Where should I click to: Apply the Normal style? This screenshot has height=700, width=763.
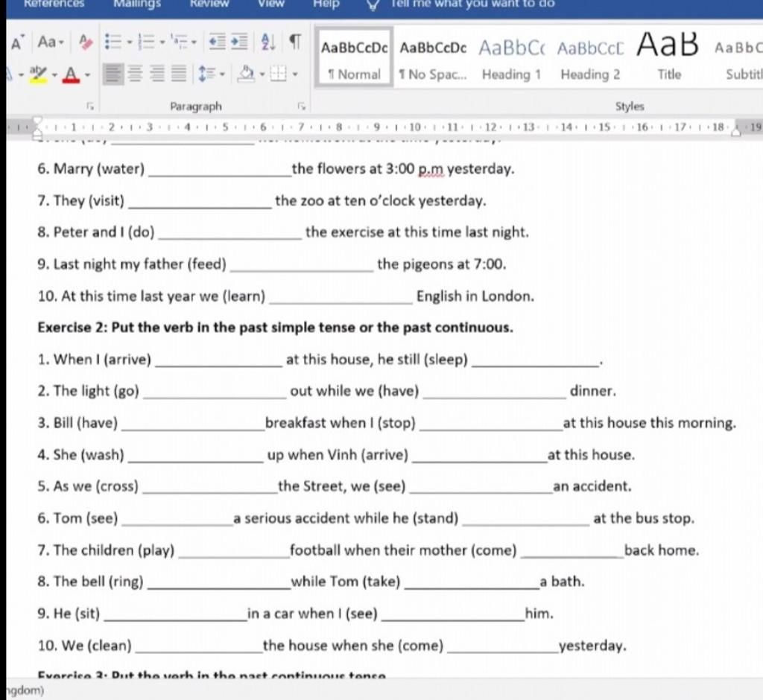(354, 58)
